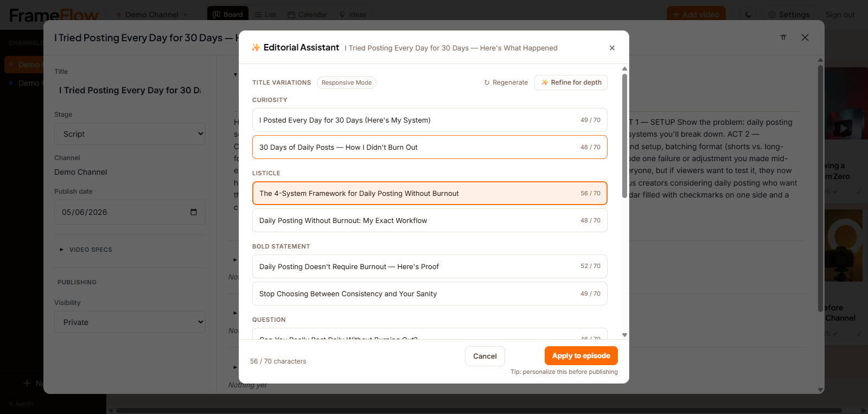
Task: Click Cancel in Editorial Assistant
Action: (x=485, y=356)
